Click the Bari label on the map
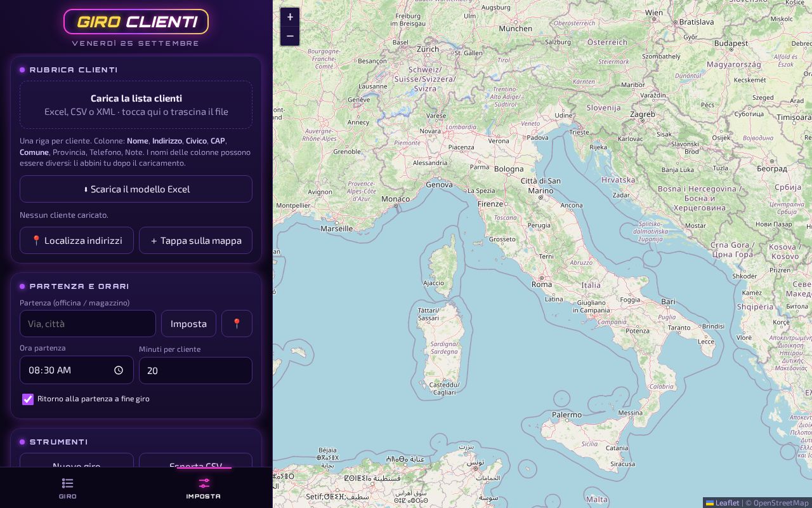Image resolution: width=812 pixels, height=508 pixels. 668,302
